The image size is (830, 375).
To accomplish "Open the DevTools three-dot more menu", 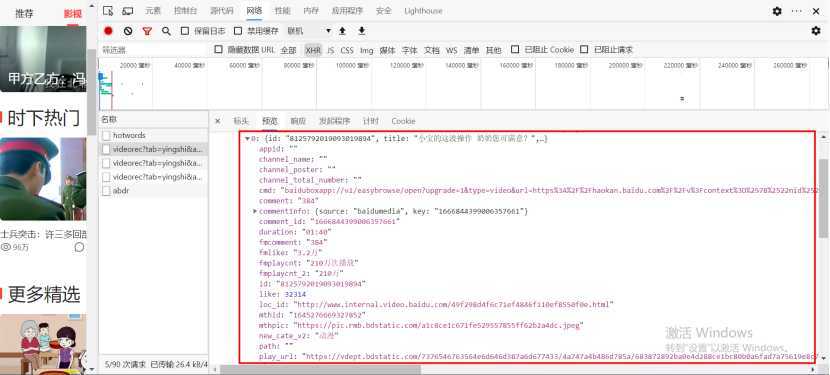I will (797, 11).
